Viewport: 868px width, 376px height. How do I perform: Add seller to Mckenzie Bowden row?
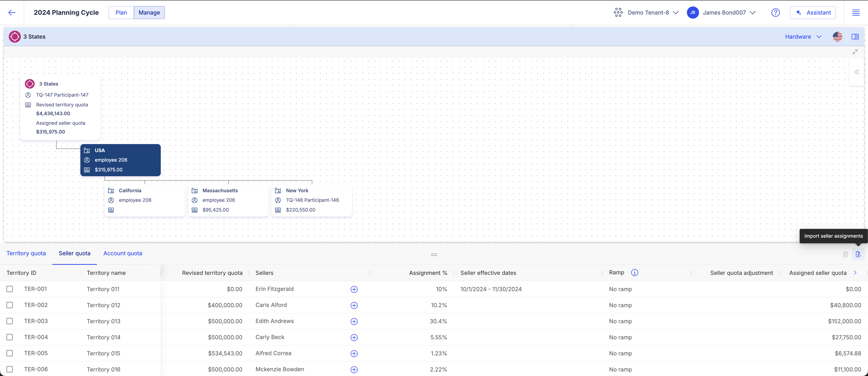(x=354, y=370)
